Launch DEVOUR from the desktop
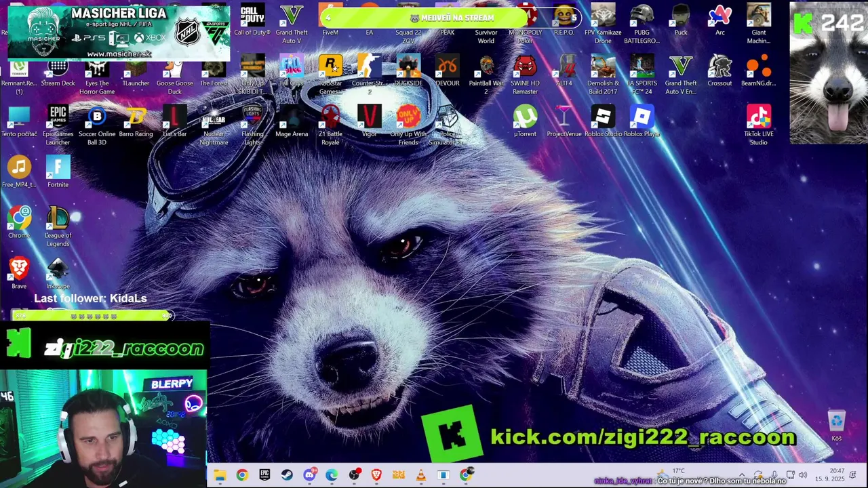This screenshot has height=488, width=868. (x=447, y=70)
